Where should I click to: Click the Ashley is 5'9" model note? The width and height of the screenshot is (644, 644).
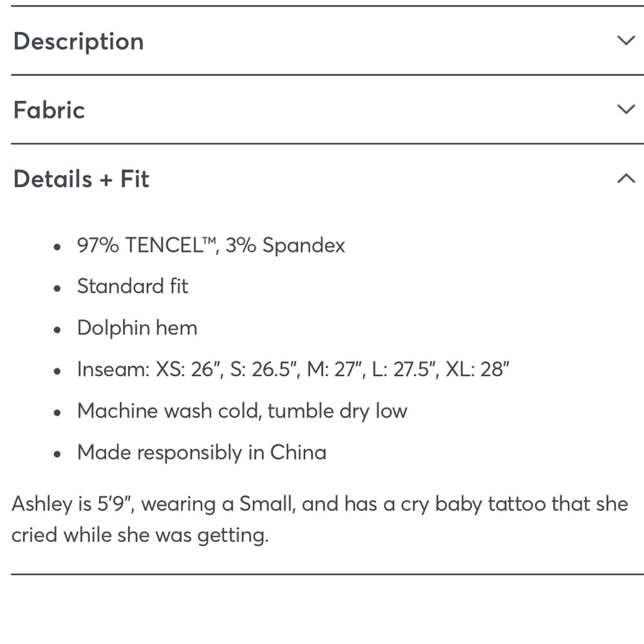click(x=319, y=504)
